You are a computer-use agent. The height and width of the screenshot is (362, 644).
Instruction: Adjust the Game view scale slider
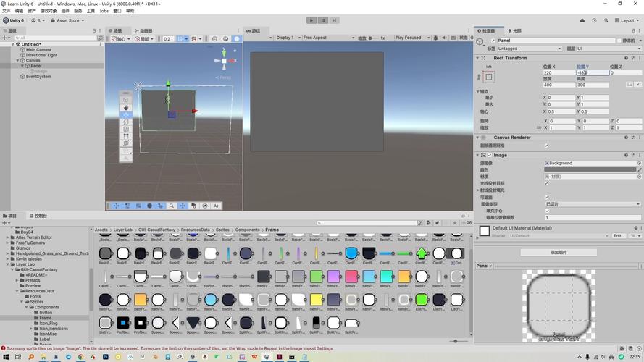point(372,38)
